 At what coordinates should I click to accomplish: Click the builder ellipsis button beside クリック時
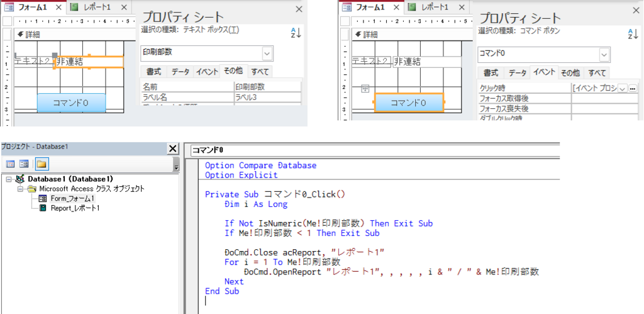pyautogui.click(x=632, y=88)
